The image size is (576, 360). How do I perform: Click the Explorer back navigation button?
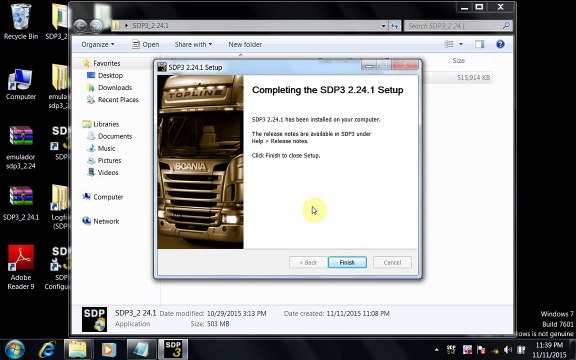(x=80, y=25)
